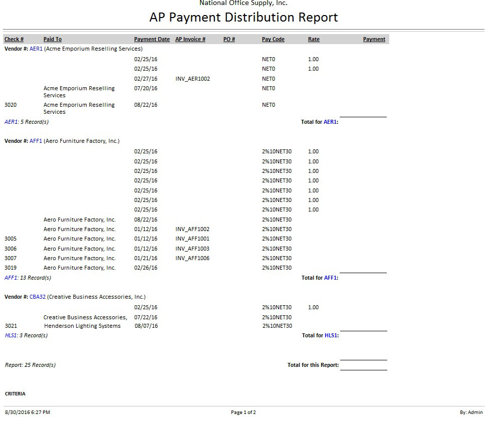This screenshot has height=421, width=504.
Task: Click check number 3020
Action: coord(11,105)
